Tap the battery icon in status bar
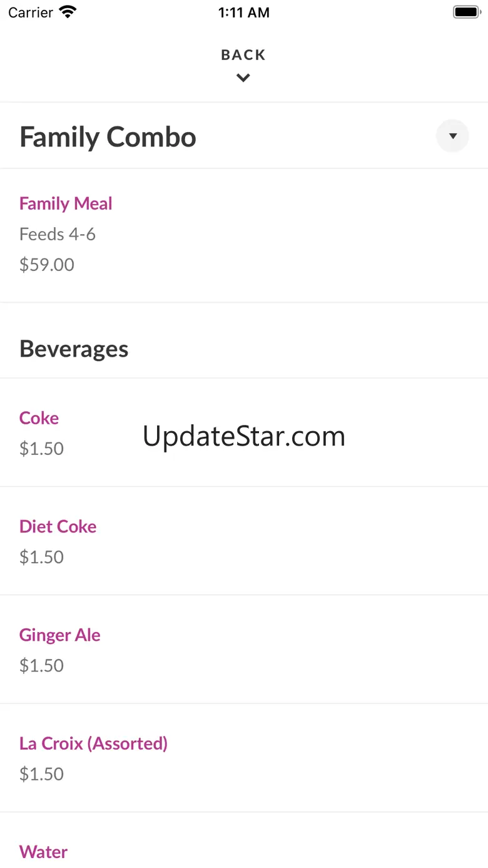This screenshot has height=868, width=488. (x=466, y=13)
